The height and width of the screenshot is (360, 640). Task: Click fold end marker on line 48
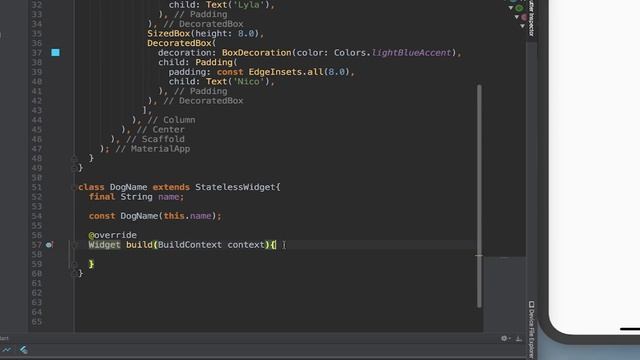pyautogui.click(x=74, y=158)
